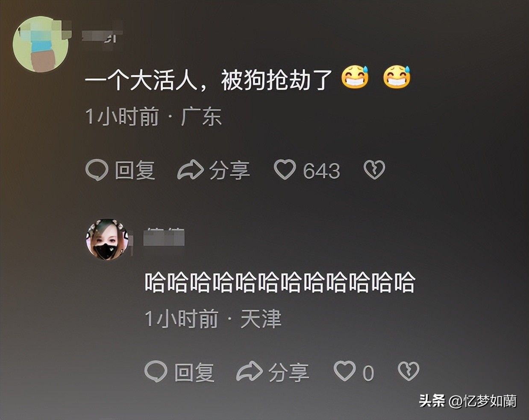Dislike the first comment with broken heart
This screenshot has width=529, height=420.
coord(374,169)
